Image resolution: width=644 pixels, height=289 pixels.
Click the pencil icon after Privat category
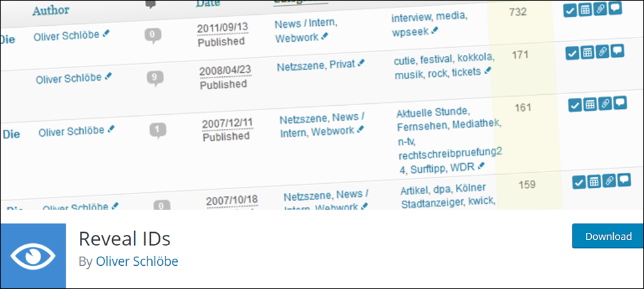pyautogui.click(x=361, y=63)
